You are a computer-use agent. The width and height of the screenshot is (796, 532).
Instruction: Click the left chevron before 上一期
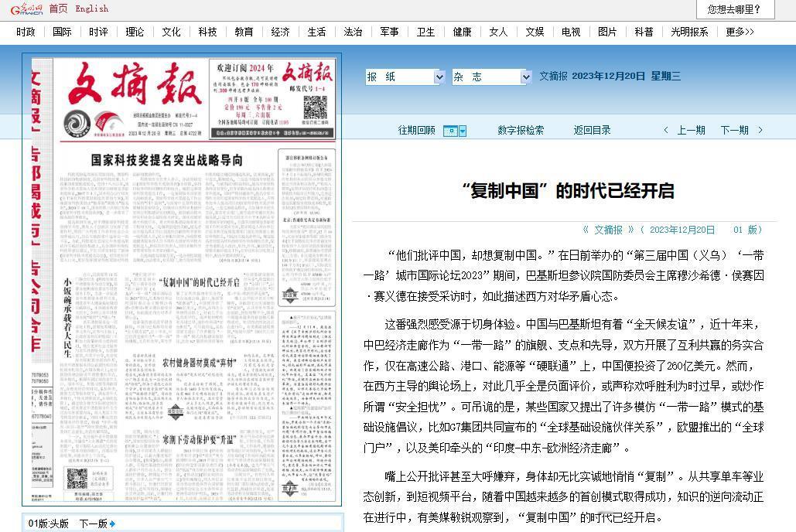point(666,131)
